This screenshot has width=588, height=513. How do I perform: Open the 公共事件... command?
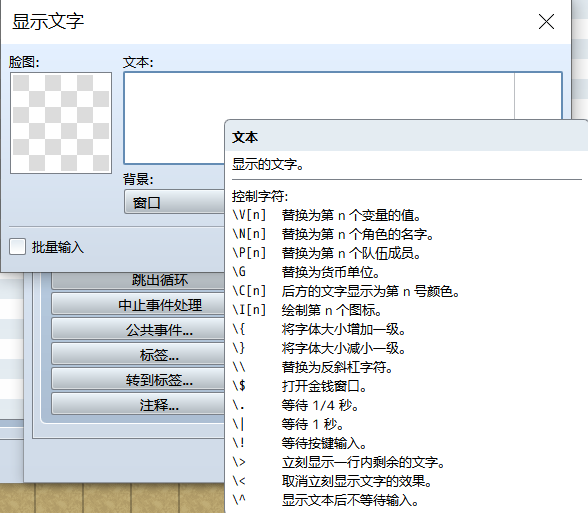coord(138,330)
